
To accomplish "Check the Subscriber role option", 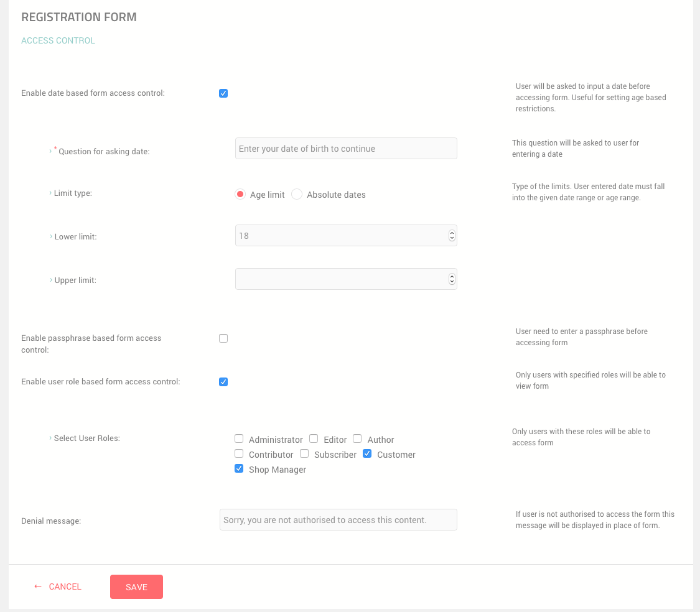I will (304, 453).
